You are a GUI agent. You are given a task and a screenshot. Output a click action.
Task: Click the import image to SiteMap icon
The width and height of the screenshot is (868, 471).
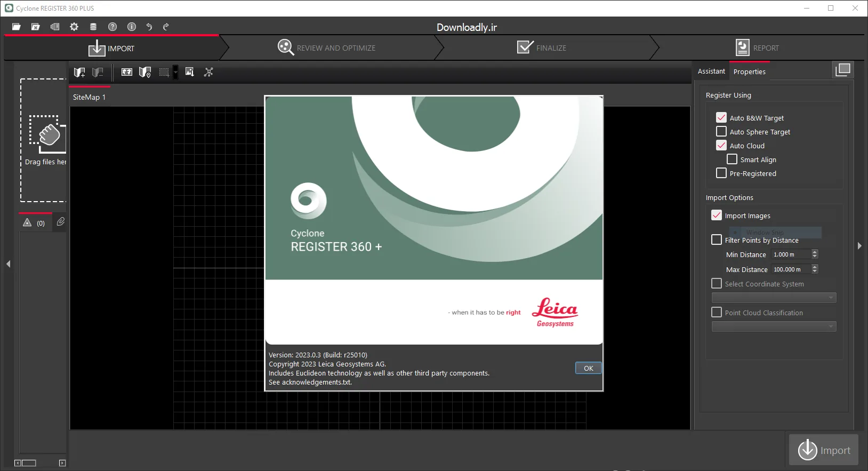(x=189, y=72)
